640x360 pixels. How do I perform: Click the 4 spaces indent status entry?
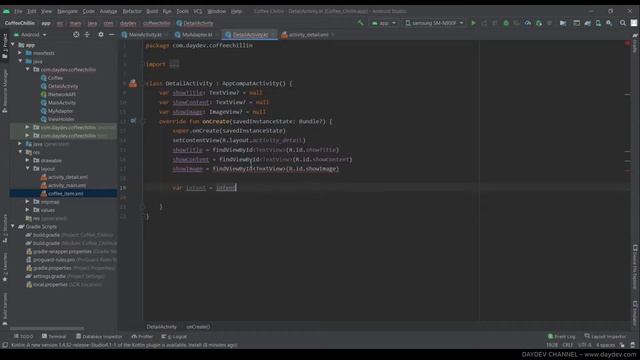click(x=605, y=345)
